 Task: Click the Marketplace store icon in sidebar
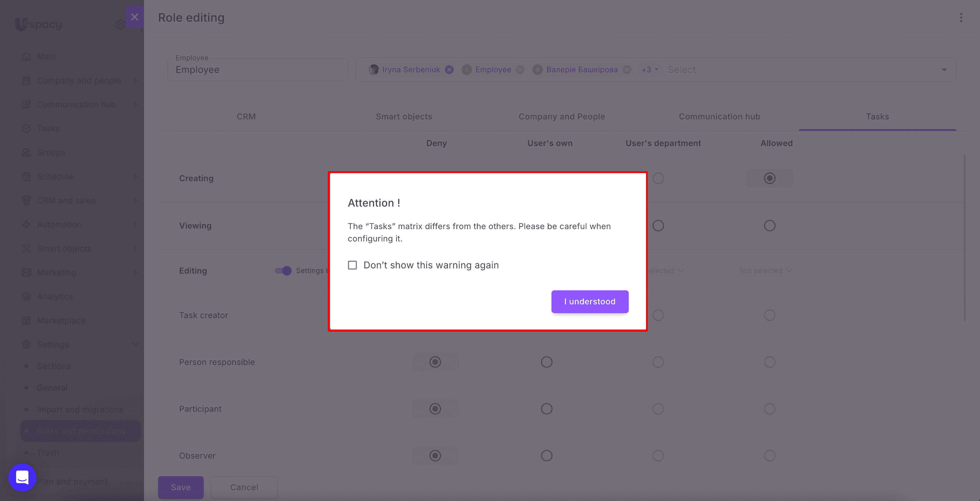point(26,320)
